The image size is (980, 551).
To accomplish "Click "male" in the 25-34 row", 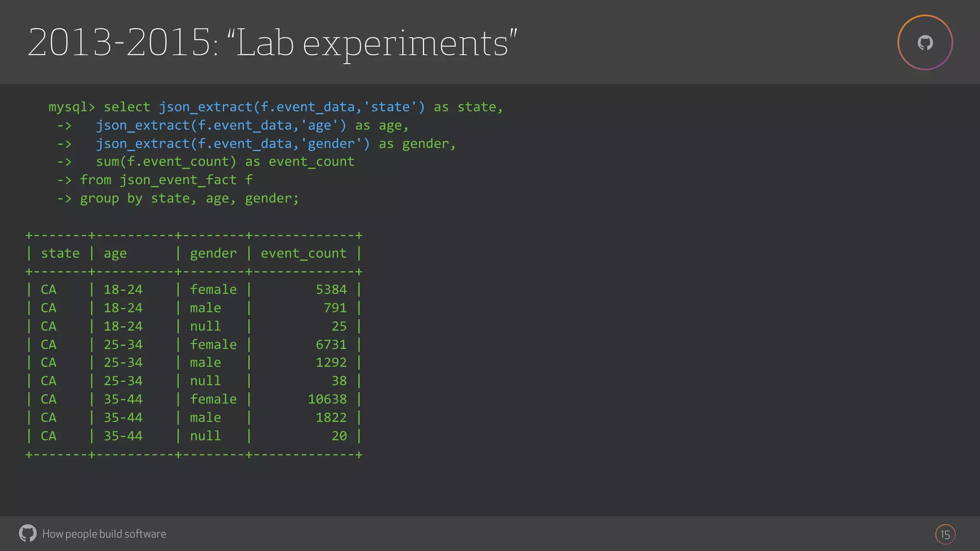I will [x=206, y=363].
